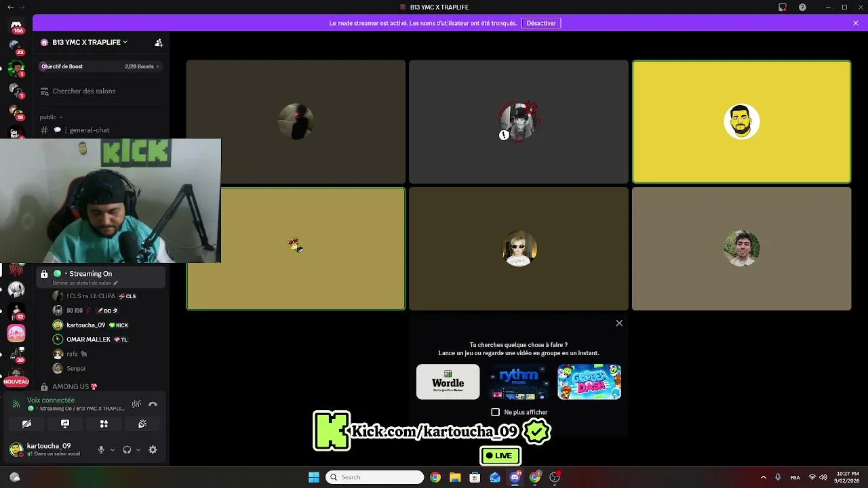
Task: Open Discord help question mark icon
Action: (x=802, y=7)
